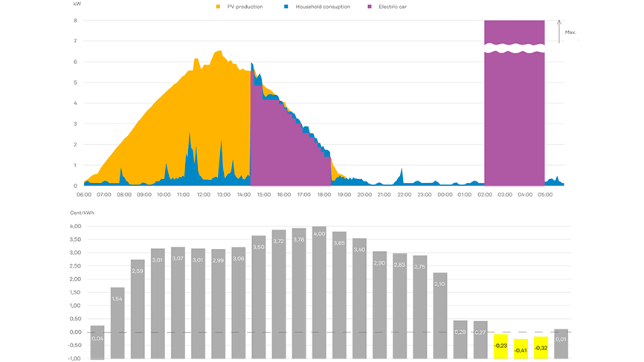Select the 'Household consuption' legend label
The image size is (644, 362).
[322, 7]
